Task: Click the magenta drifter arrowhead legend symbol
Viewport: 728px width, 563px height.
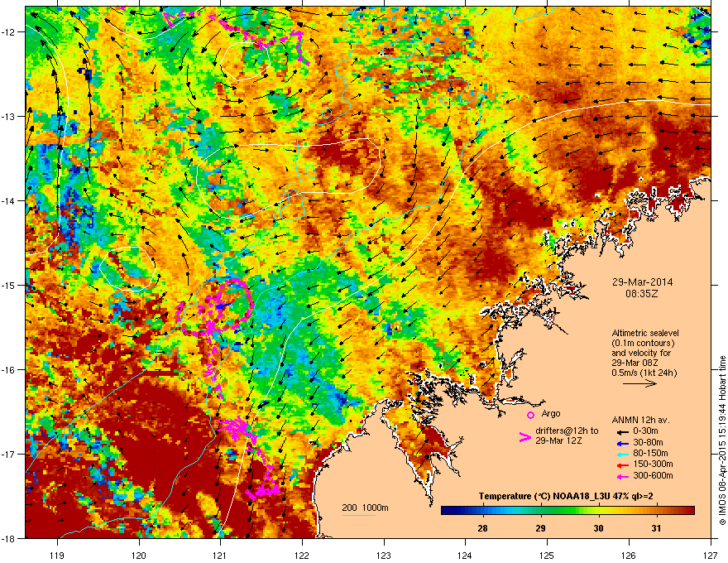Action: [524, 437]
